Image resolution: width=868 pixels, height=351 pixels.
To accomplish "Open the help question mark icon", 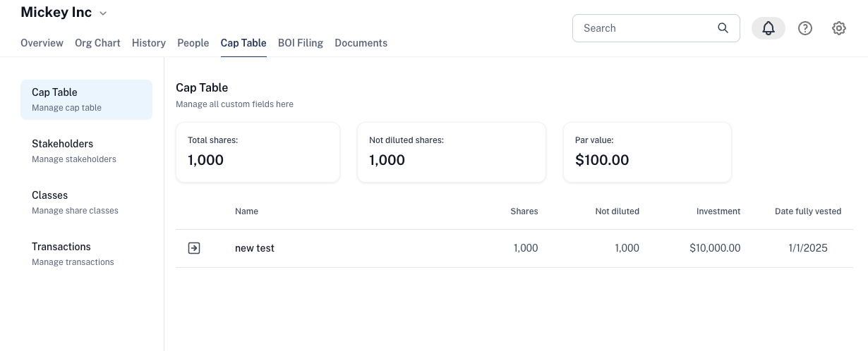I will (805, 28).
